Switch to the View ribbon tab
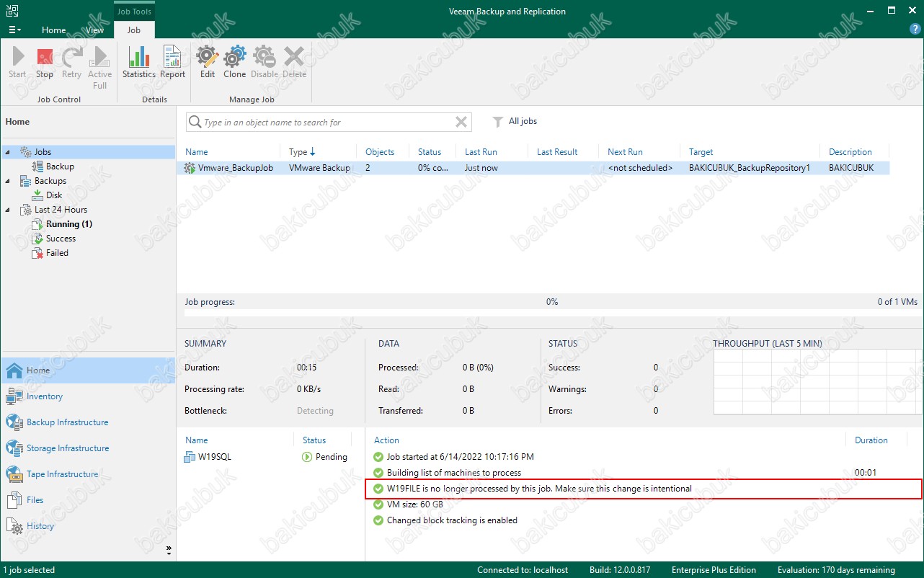Viewport: 924px width, 578px height. [95, 30]
